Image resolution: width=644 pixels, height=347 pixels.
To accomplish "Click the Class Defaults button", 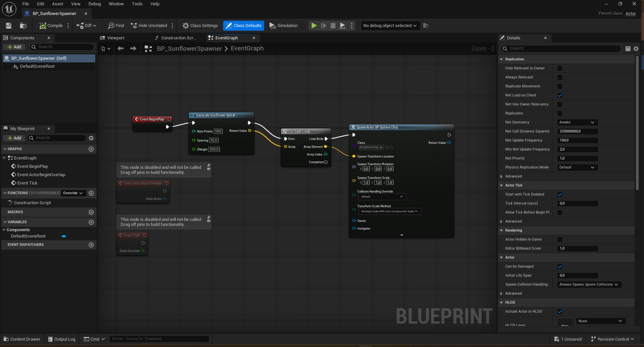I will (x=244, y=26).
